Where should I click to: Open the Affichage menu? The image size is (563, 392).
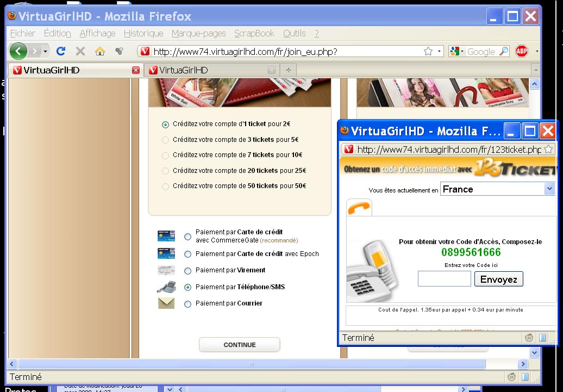(97, 33)
